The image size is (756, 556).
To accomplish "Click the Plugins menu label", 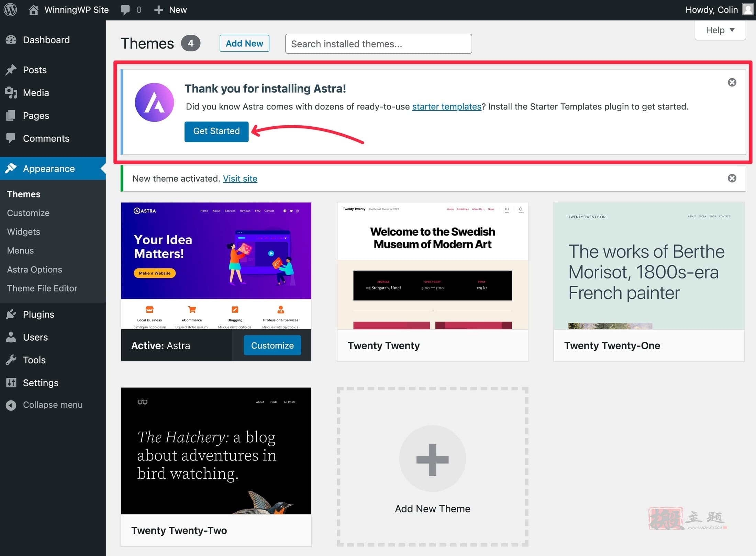I will pyautogui.click(x=38, y=314).
